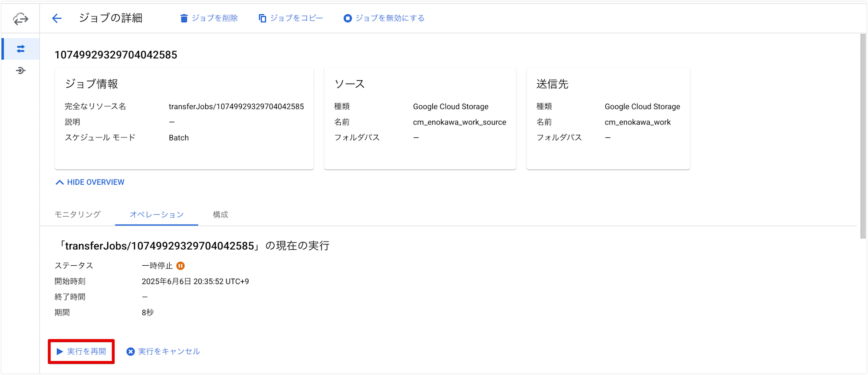Click the 送信先 card heading
The width and height of the screenshot is (868, 375).
click(552, 84)
